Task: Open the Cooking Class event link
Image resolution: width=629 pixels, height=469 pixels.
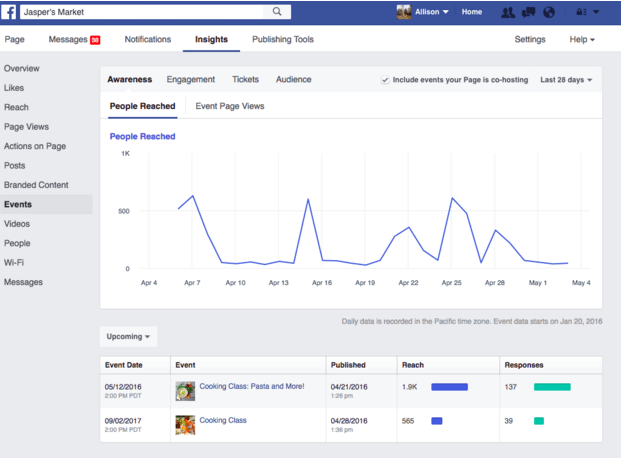Action: click(x=223, y=420)
